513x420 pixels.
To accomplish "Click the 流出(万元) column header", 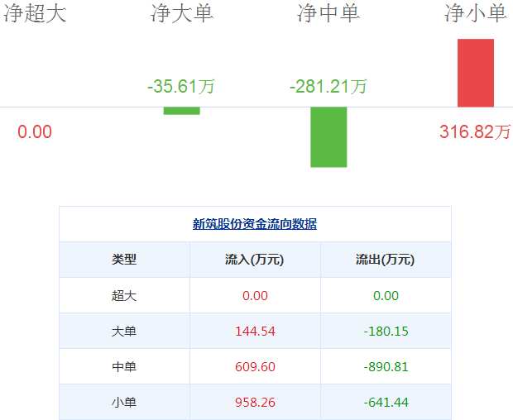I will (386, 260).
